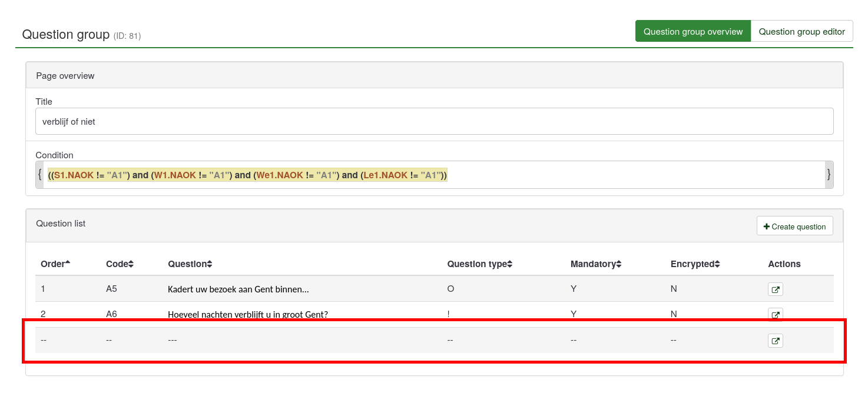Click the S1.NAOK variable in the condition
The width and height of the screenshot is (868, 403).
click(74, 175)
